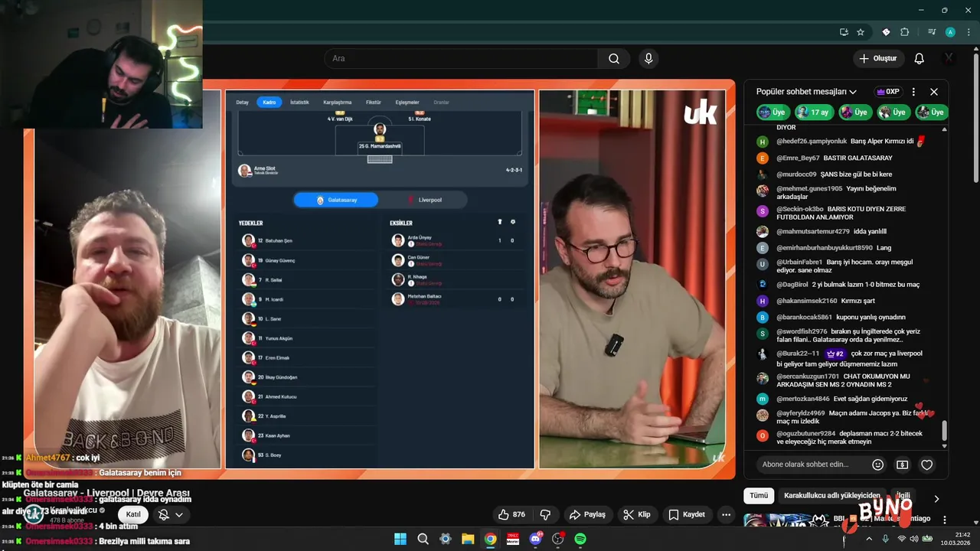The image size is (980, 551).
Task: Close the live chat panel
Action: tap(934, 92)
